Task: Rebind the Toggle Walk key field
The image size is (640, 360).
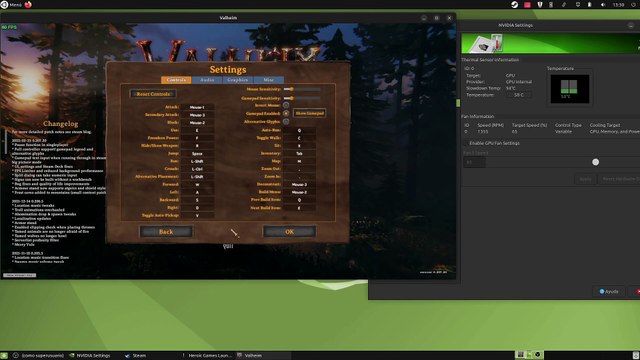Action: pos(299,138)
